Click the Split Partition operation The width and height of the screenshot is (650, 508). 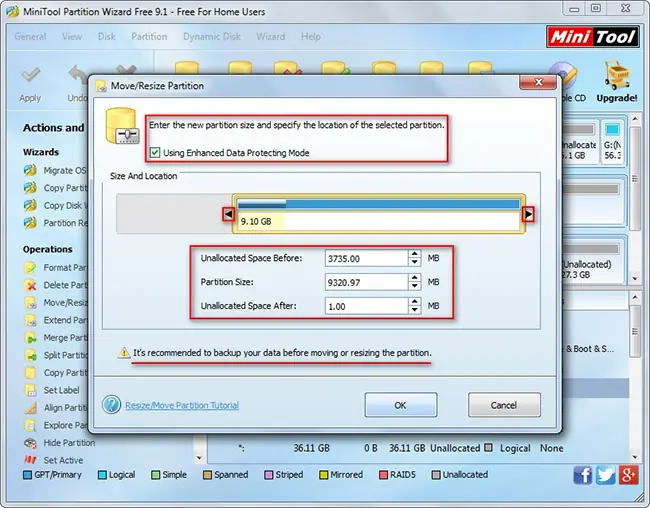(x=55, y=355)
